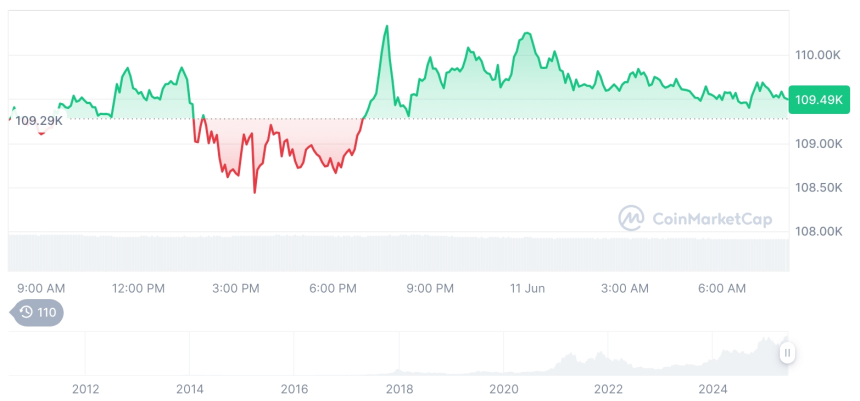Jump to 2020 on the overview timeline

pos(504,389)
